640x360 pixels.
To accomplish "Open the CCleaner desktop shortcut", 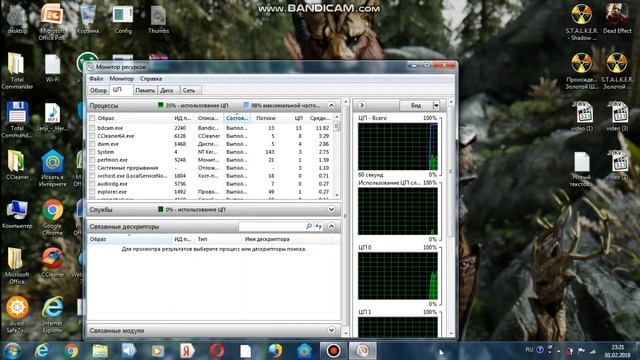I will (52, 262).
